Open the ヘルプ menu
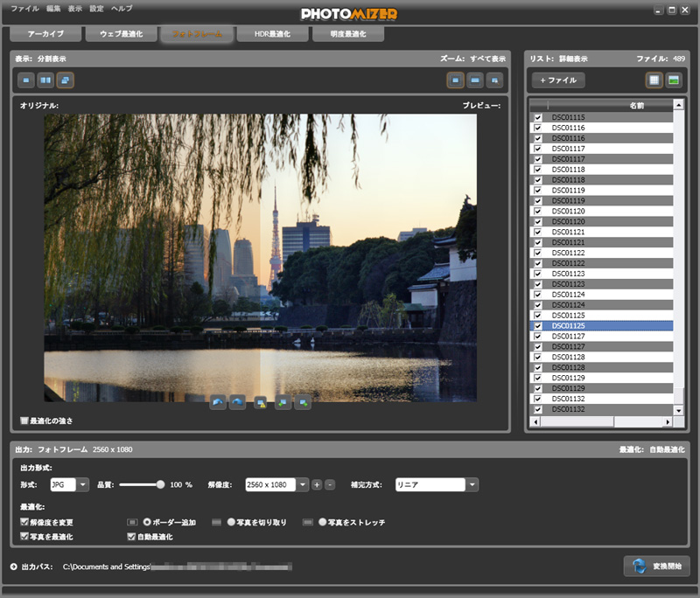700x598 pixels. 122,9
